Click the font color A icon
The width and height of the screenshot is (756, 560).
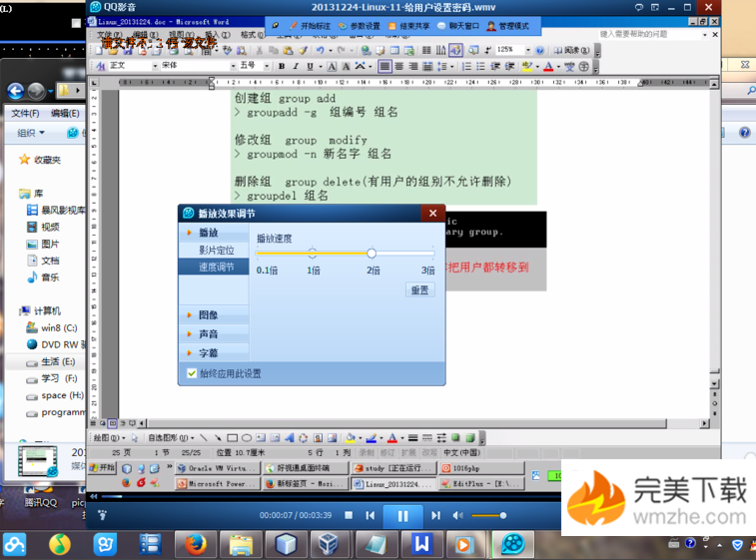coord(548,66)
